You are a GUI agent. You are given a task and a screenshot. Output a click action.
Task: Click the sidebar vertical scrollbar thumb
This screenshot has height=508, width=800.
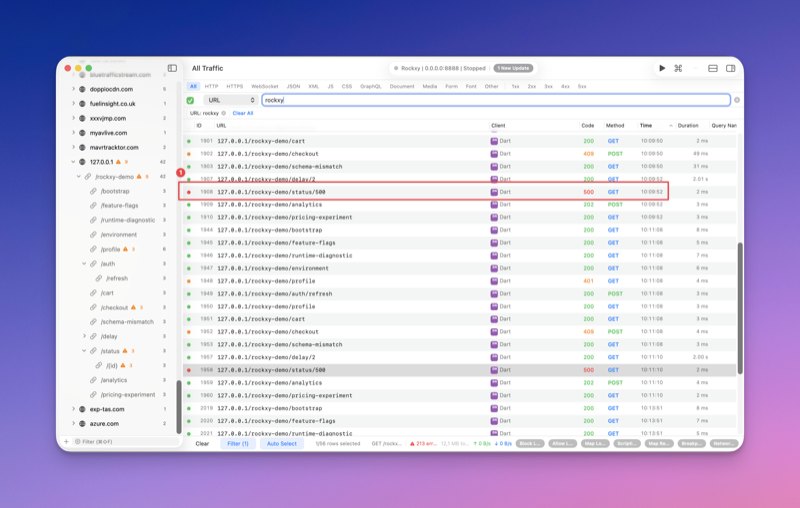click(179, 407)
